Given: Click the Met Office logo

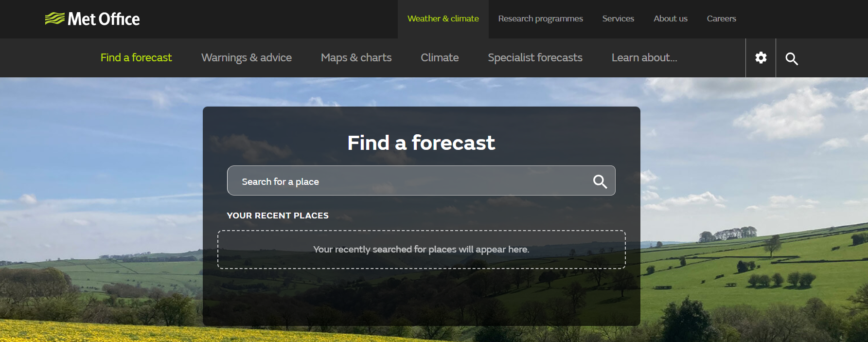Looking at the screenshot, I should tap(92, 19).
